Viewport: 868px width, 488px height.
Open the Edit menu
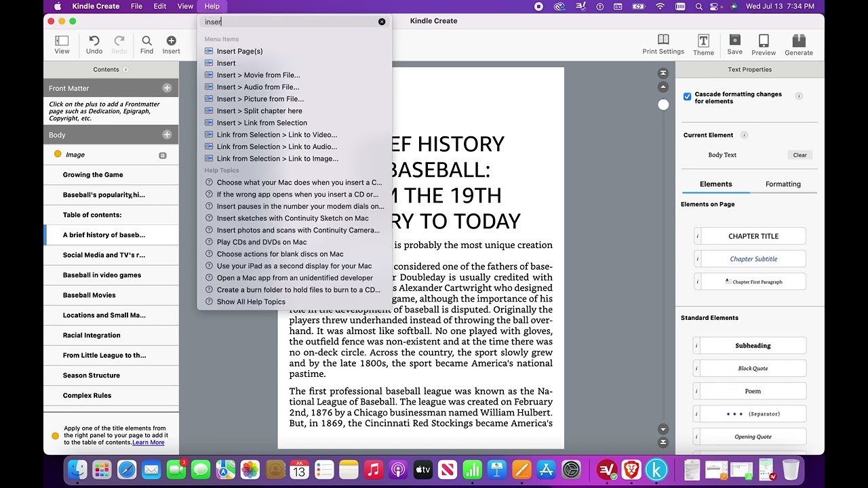click(160, 6)
